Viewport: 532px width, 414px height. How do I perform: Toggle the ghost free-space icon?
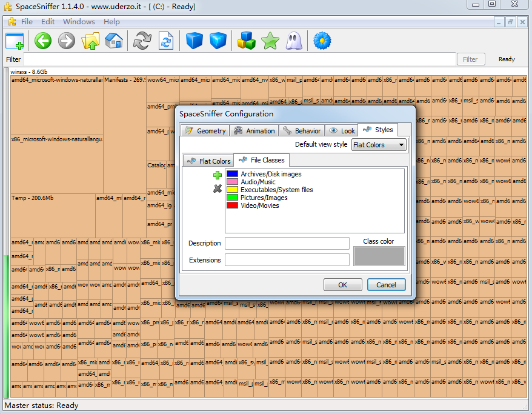coord(294,41)
